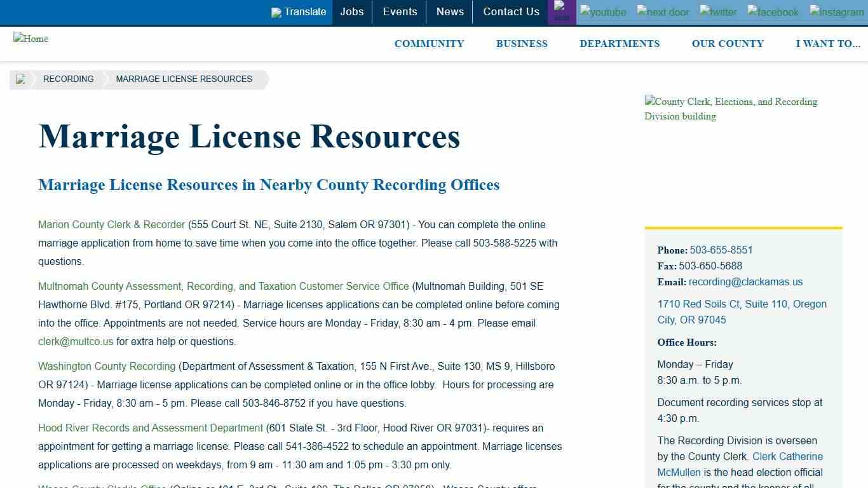Open the Contact Us menu item
This screenshot has height=488, width=868.
point(511,11)
